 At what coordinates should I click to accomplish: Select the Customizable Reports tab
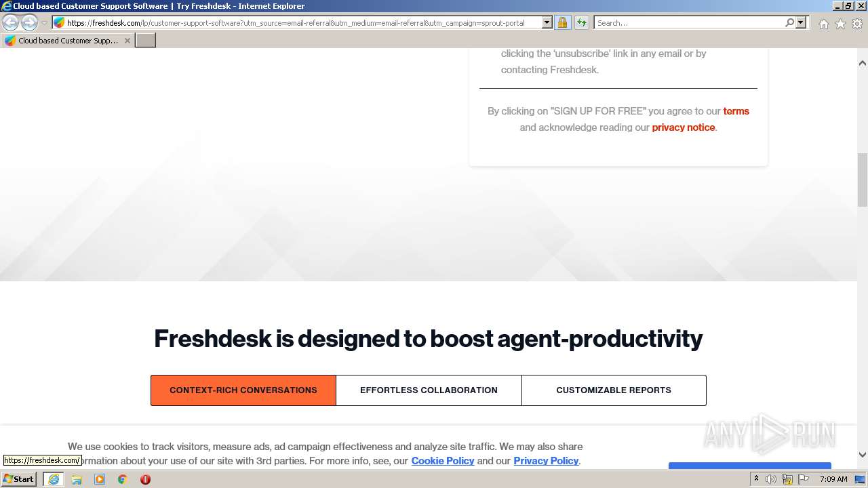[614, 390]
